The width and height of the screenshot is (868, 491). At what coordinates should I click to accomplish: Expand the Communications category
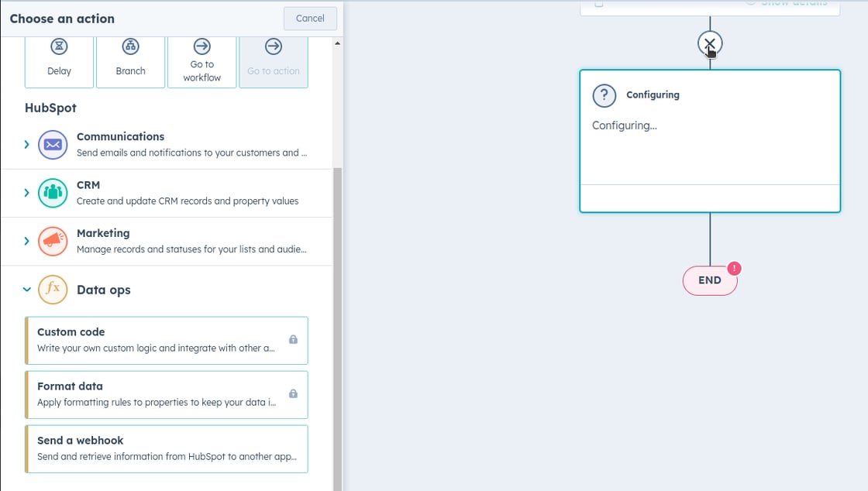pos(27,145)
